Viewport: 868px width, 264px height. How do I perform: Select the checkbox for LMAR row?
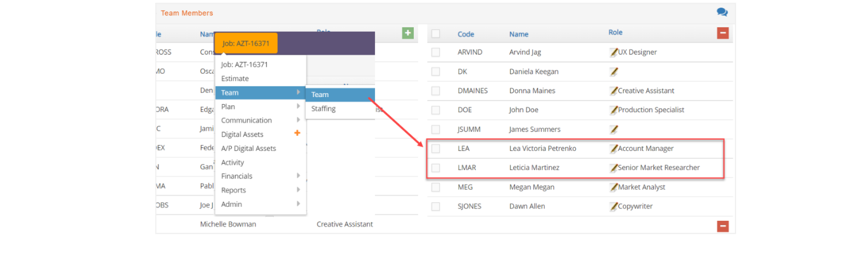pyautogui.click(x=436, y=168)
